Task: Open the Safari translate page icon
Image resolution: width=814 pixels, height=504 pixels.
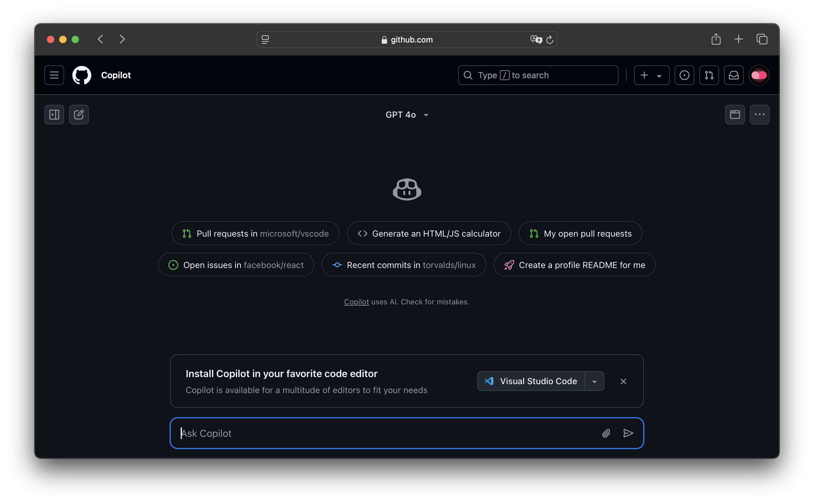Action: 536,40
